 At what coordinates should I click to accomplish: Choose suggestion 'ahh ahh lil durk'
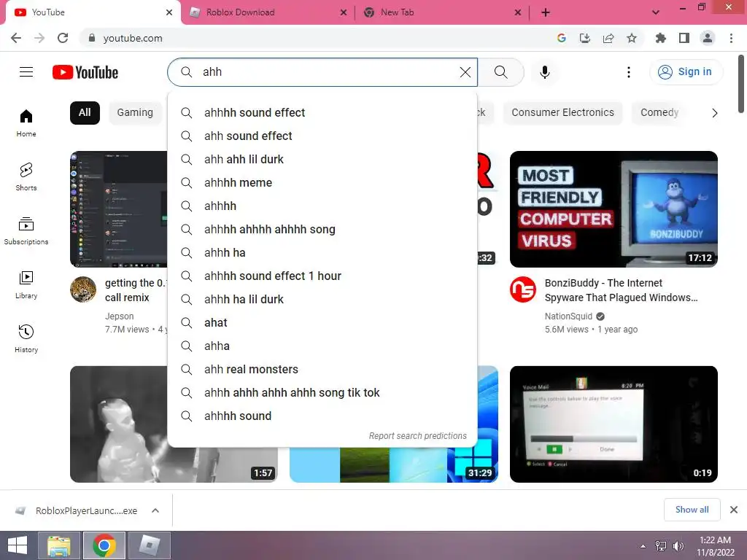[x=322, y=160]
